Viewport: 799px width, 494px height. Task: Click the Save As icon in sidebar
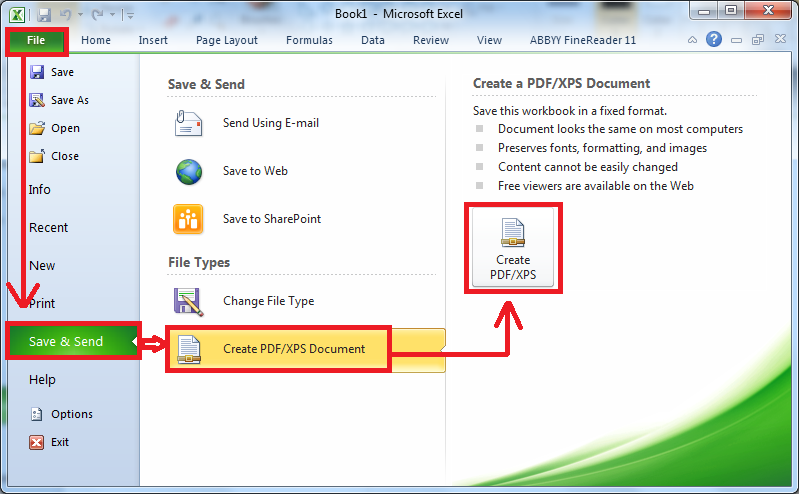[37, 100]
